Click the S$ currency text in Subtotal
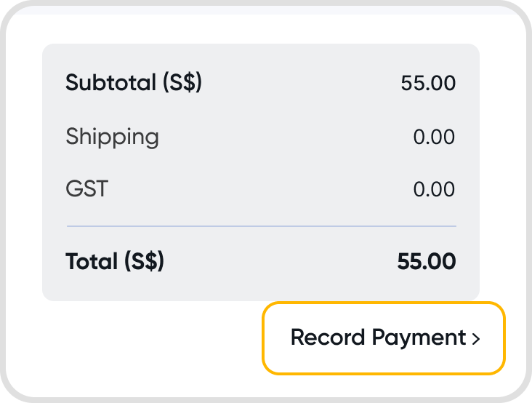Screen dimensions: 532x403 pyautogui.click(x=181, y=83)
